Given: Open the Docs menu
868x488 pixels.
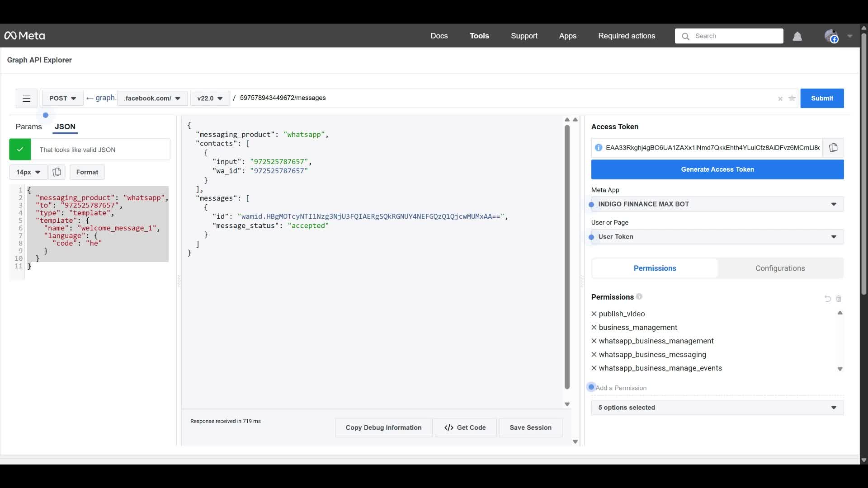Looking at the screenshot, I should pos(439,36).
